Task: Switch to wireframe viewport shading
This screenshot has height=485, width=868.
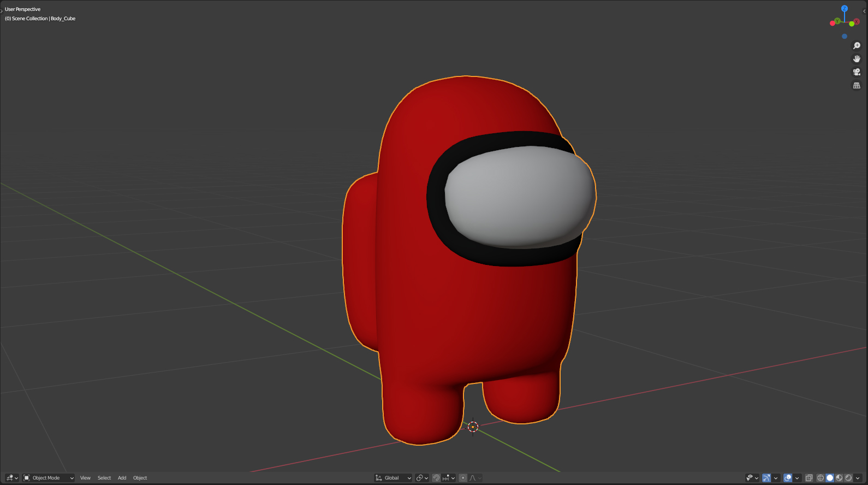Action: (821, 478)
